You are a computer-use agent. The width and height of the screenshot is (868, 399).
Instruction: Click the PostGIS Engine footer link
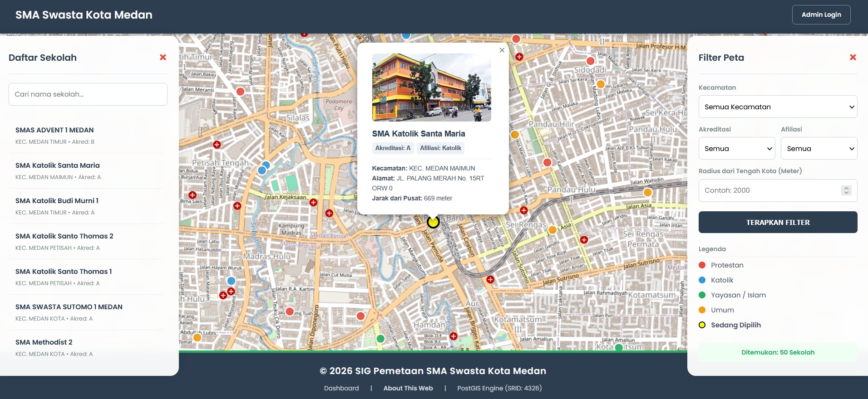(499, 388)
